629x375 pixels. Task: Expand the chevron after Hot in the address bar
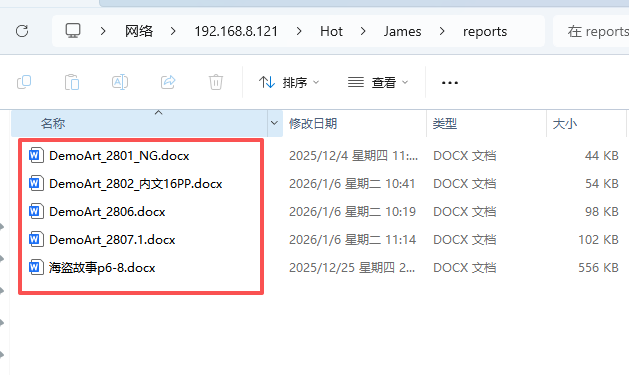pyautogui.click(x=363, y=31)
